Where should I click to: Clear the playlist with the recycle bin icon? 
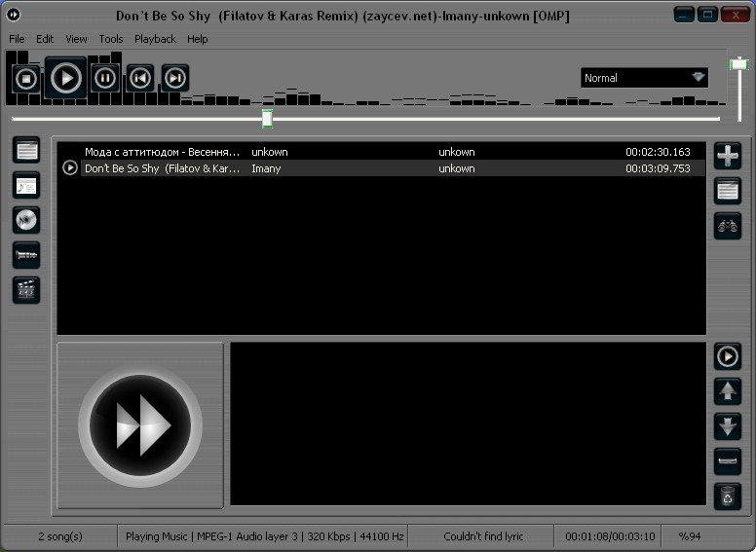728,497
